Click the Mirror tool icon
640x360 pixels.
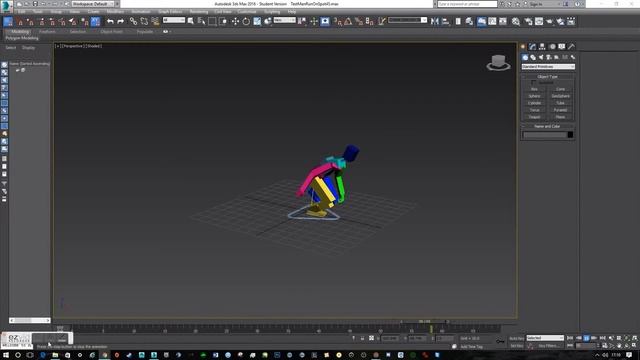(435, 21)
